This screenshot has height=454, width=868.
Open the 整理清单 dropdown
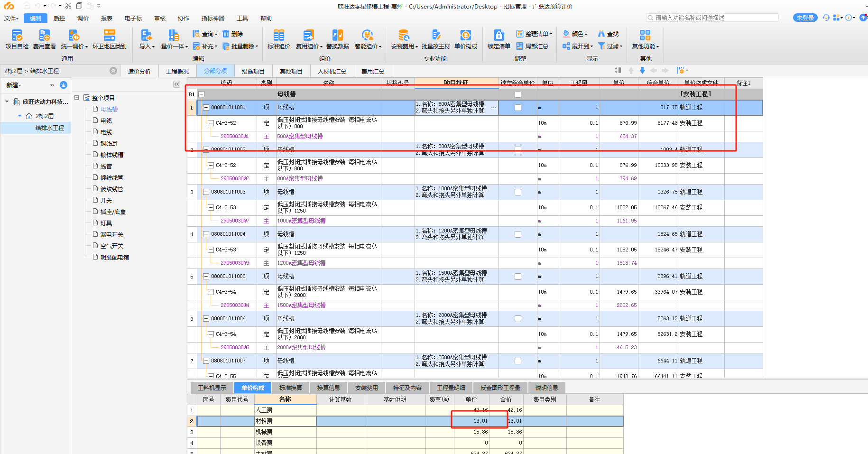[x=535, y=34]
